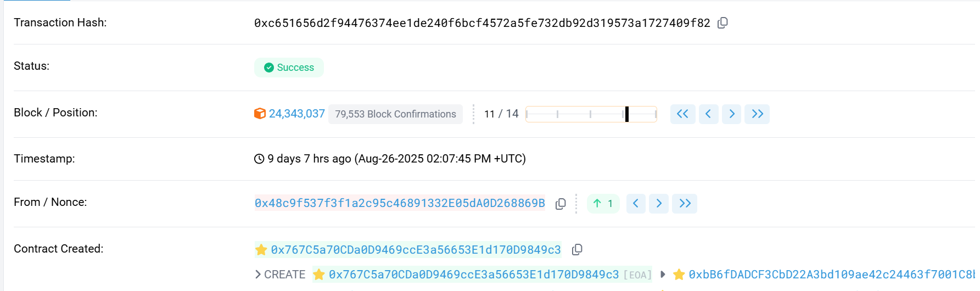Open 0xbB6fDADCF3 address in trace

point(832,275)
